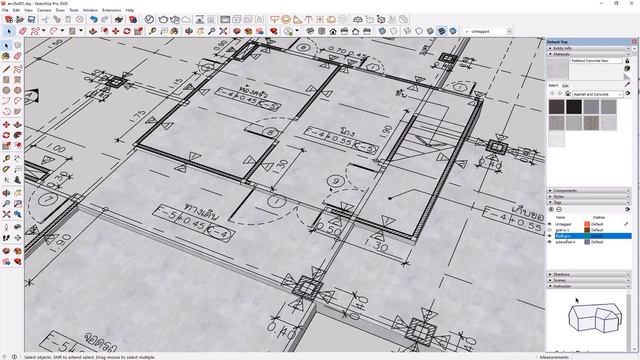This screenshot has width=640, height=360.
Task: Click the Print icon in the toolbar
Action: coord(118,19)
